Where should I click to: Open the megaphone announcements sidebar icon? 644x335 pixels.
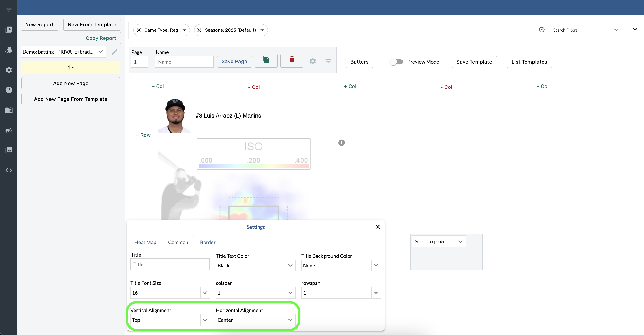pyautogui.click(x=9, y=130)
